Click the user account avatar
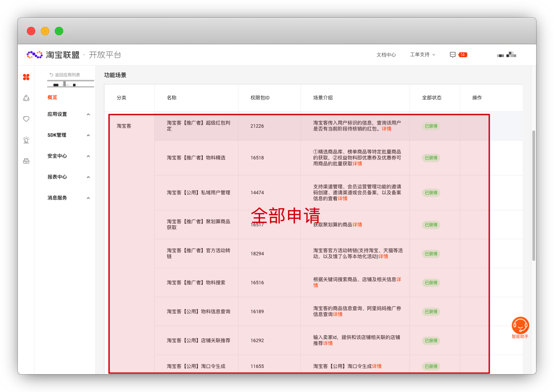 point(507,55)
